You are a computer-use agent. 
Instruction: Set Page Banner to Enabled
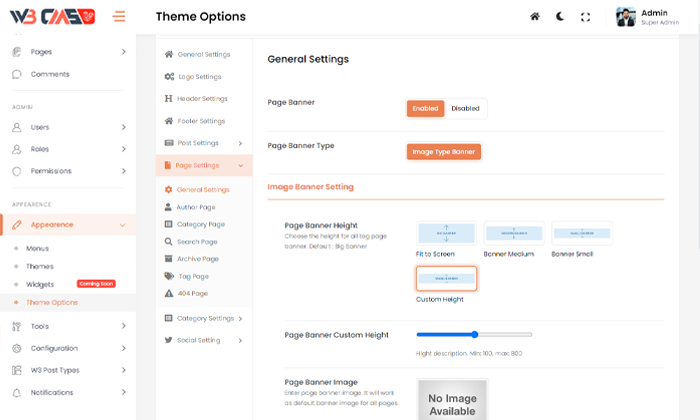tap(425, 108)
